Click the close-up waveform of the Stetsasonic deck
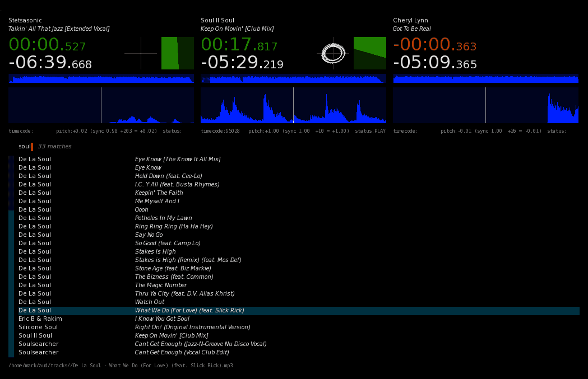Screen dimensions: 588x379 (101, 105)
